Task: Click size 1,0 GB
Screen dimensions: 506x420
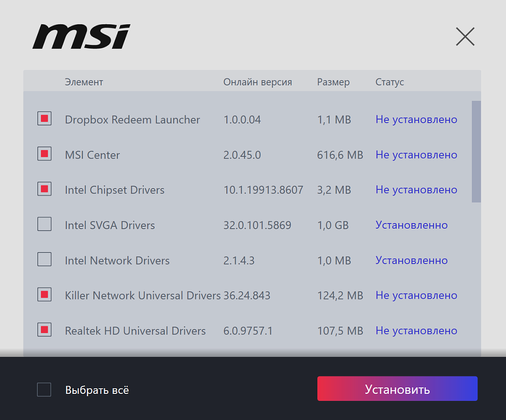Action: click(x=333, y=225)
